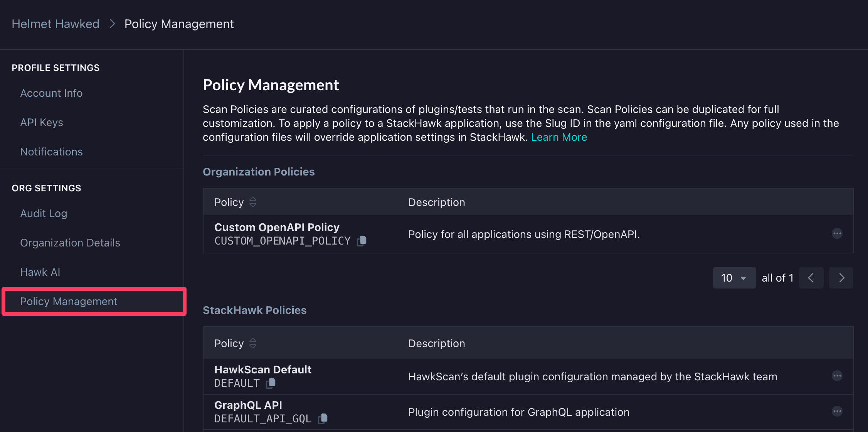
Task: Click 'Policy for all applications using REST/OpenAPI.' text
Action: click(524, 234)
